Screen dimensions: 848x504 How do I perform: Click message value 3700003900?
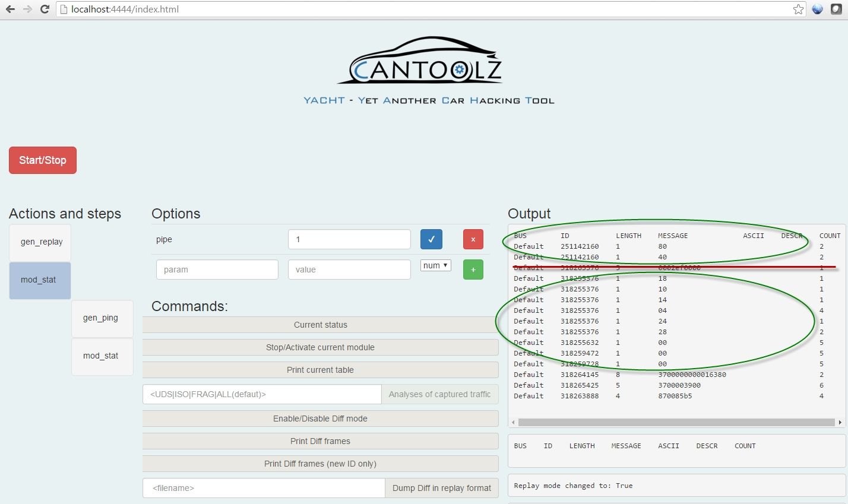pos(679,385)
